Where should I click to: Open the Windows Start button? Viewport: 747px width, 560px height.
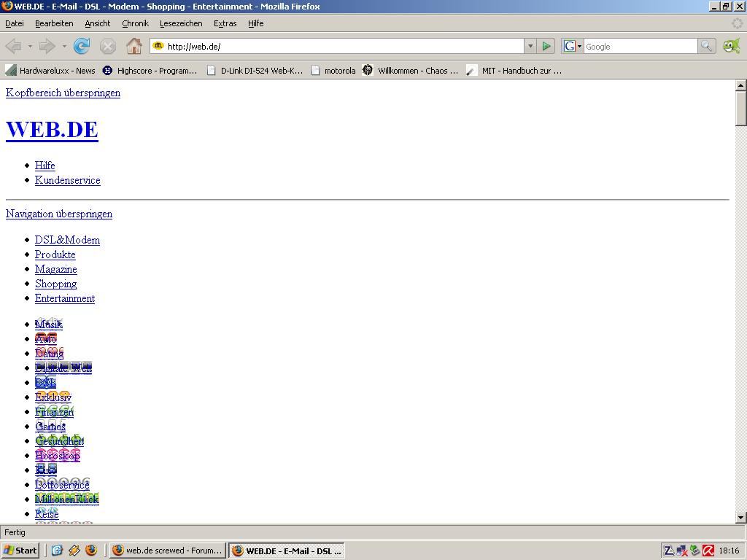tap(20, 551)
